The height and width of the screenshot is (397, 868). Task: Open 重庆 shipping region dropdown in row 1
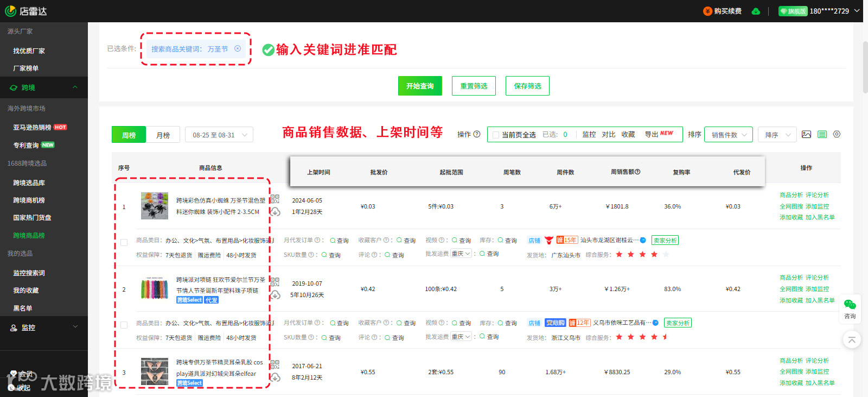461,254
